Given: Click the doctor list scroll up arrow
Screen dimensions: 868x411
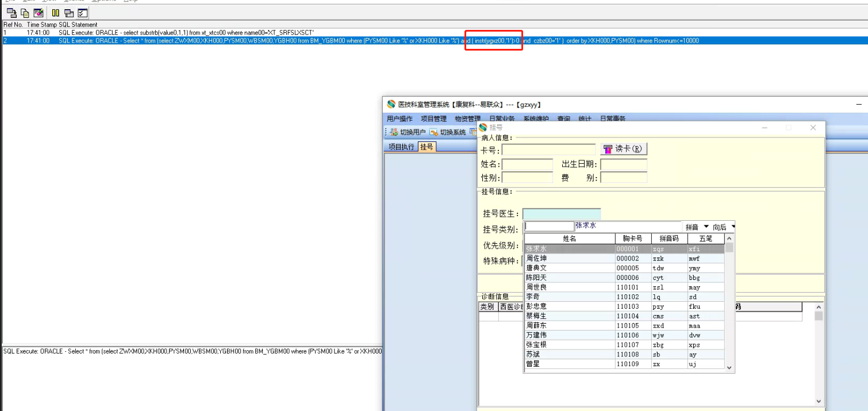Looking at the screenshot, I should click(729, 237).
